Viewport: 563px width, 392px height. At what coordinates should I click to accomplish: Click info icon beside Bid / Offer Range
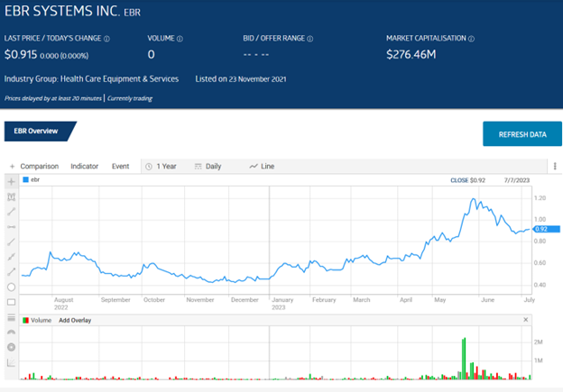click(310, 39)
